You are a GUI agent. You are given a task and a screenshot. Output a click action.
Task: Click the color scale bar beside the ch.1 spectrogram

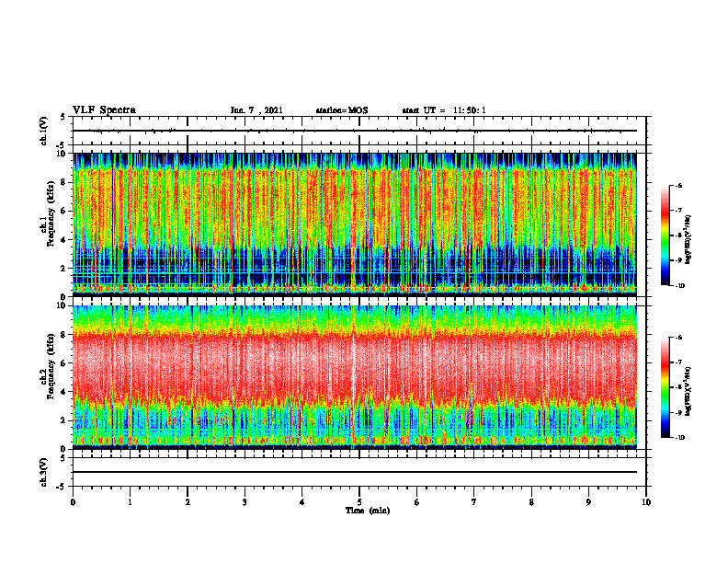[x=665, y=236]
